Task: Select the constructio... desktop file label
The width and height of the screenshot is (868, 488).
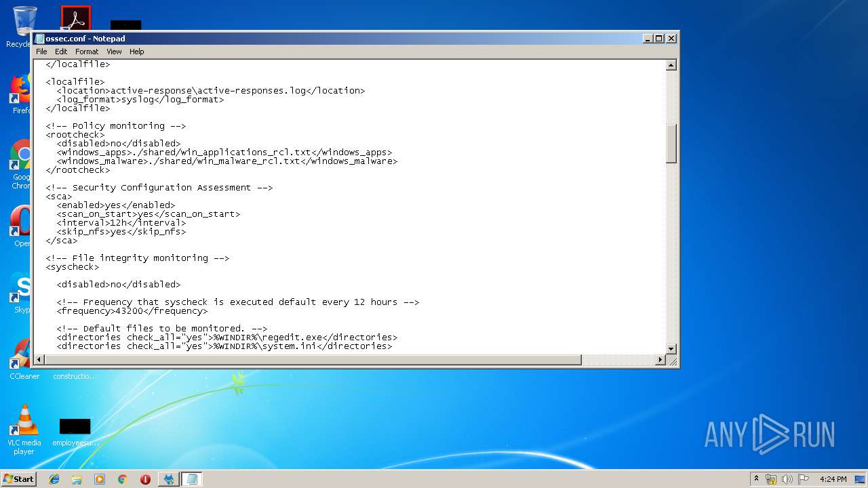Action: pos(75,376)
